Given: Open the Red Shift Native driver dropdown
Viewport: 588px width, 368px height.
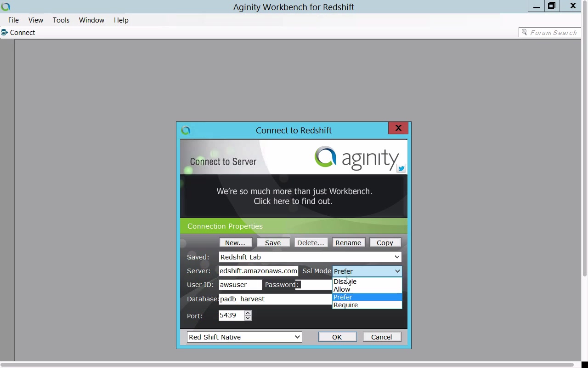Looking at the screenshot, I should coord(297,337).
